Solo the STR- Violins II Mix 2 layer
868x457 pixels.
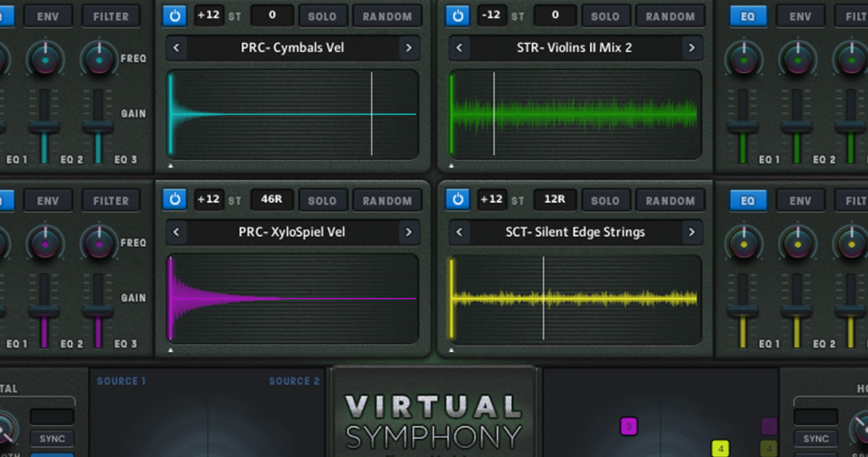pos(605,16)
